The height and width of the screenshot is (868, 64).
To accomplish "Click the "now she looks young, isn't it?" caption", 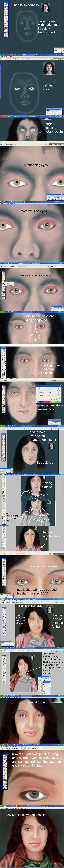I will click(x=26, y=815).
